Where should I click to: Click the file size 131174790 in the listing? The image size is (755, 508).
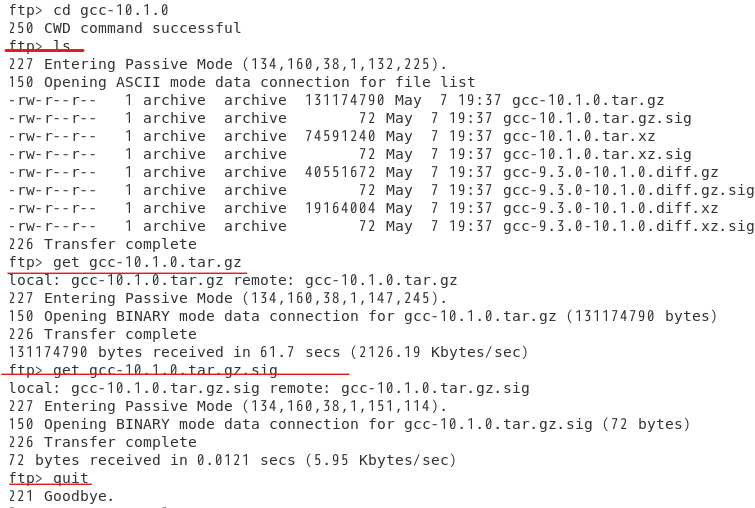345,100
